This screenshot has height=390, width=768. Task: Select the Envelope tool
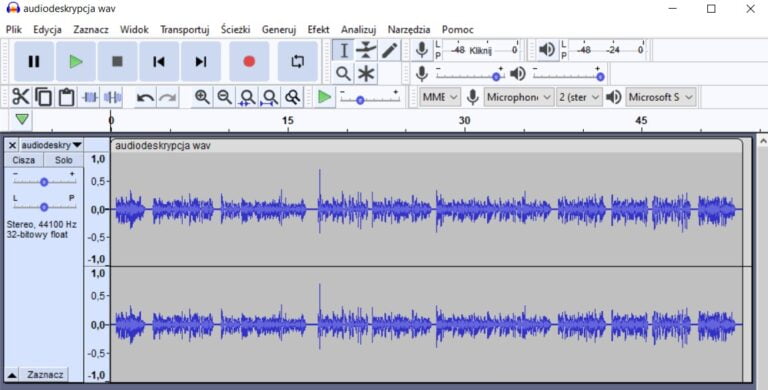pos(366,50)
